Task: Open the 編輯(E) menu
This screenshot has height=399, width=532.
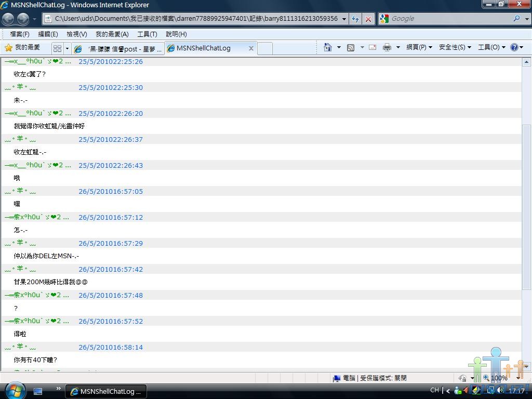Action: click(x=48, y=34)
